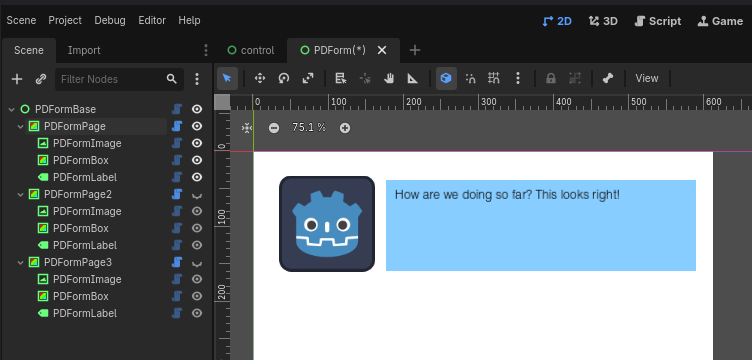The image size is (752, 360).
Task: Open the Editor menu
Action: [x=152, y=21]
